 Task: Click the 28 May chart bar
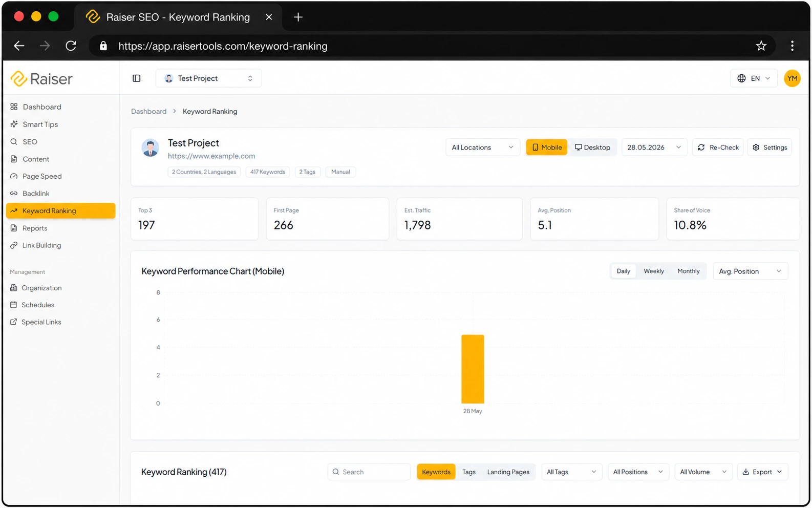click(473, 369)
